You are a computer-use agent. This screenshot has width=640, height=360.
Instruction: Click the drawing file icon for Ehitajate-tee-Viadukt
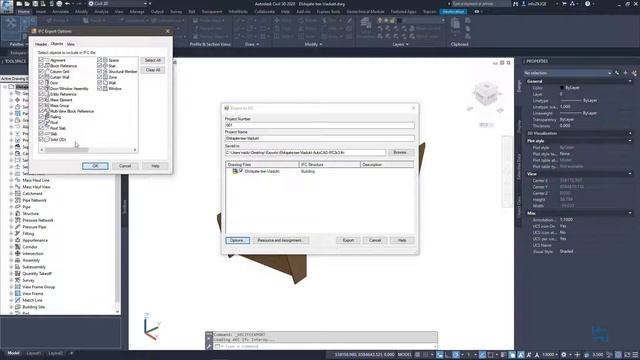click(235, 171)
